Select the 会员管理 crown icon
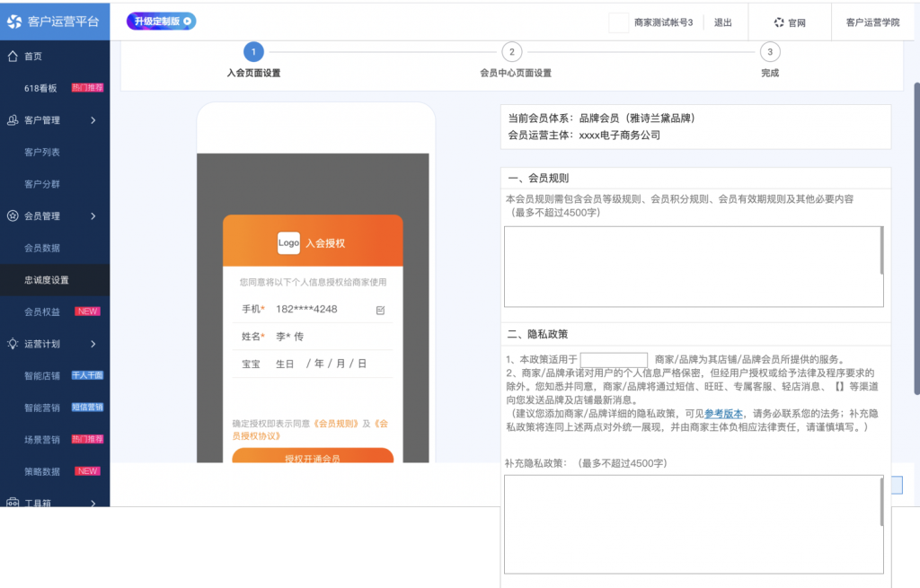The image size is (920, 588). [x=13, y=215]
